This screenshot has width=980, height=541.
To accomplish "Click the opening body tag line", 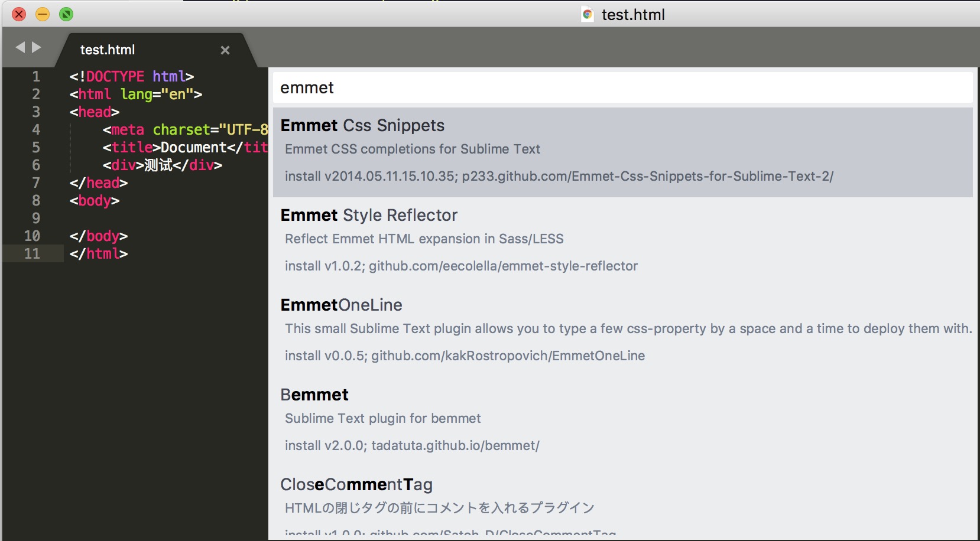I will coord(95,200).
